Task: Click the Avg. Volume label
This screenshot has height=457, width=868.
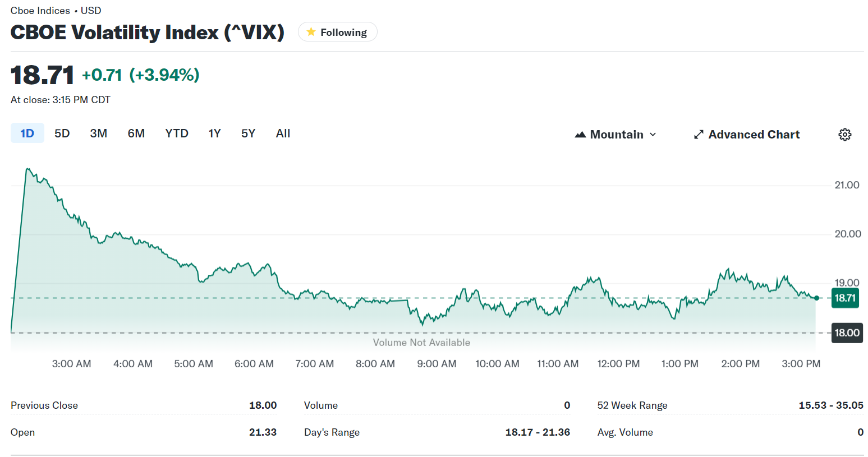Action: 625,432
